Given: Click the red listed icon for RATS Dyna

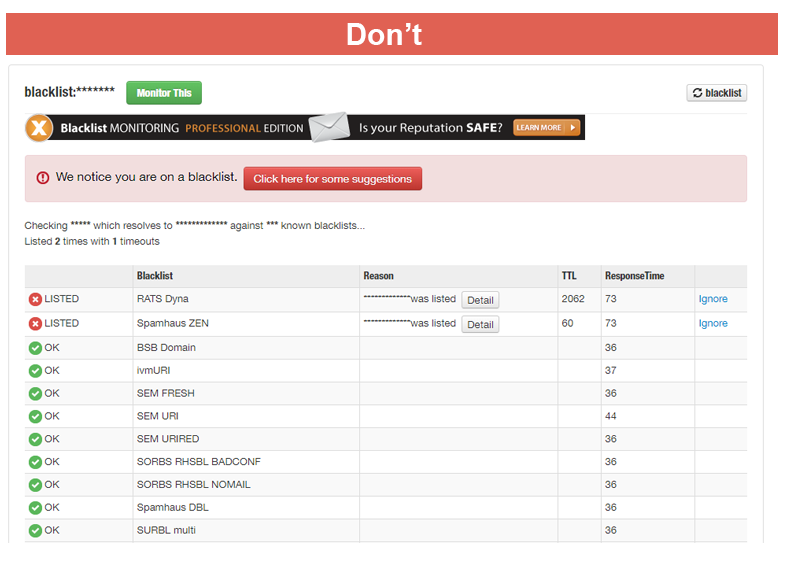Looking at the screenshot, I should (x=35, y=299).
